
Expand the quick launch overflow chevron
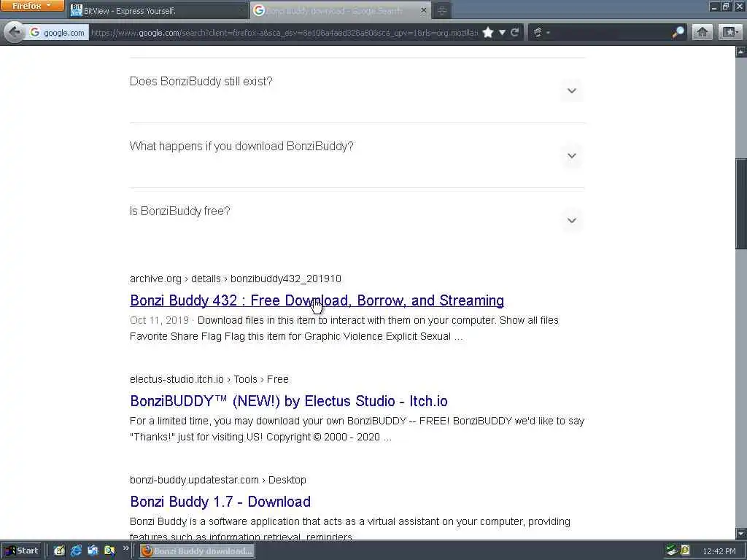click(x=125, y=548)
